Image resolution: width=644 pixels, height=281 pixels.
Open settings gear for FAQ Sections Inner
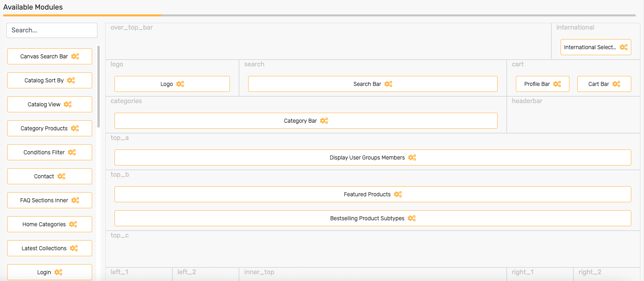tap(75, 200)
